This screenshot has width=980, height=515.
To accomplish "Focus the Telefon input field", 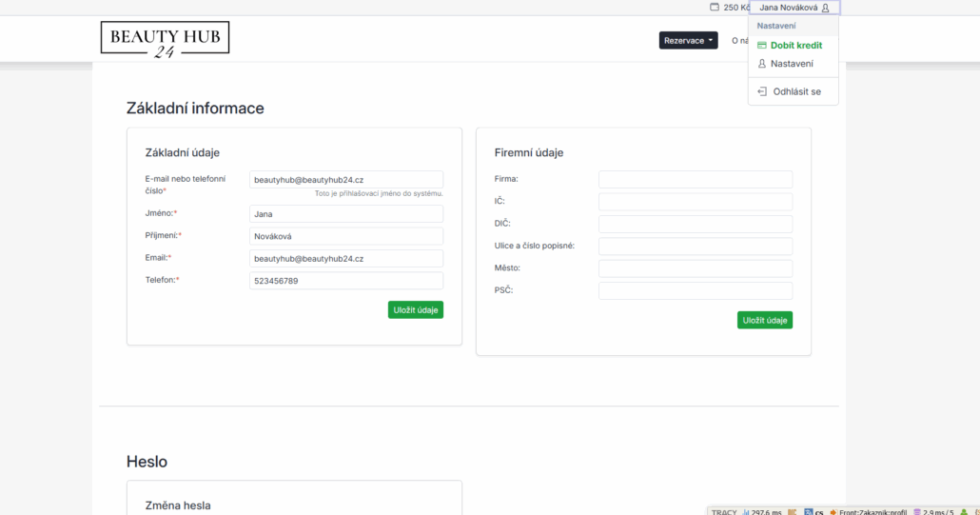I will [x=345, y=281].
